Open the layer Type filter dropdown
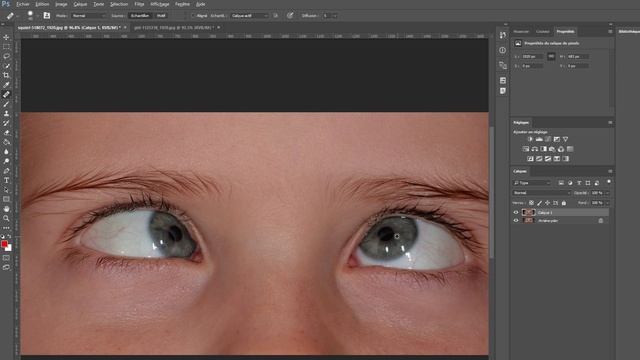640x360 pixels. coord(532,183)
